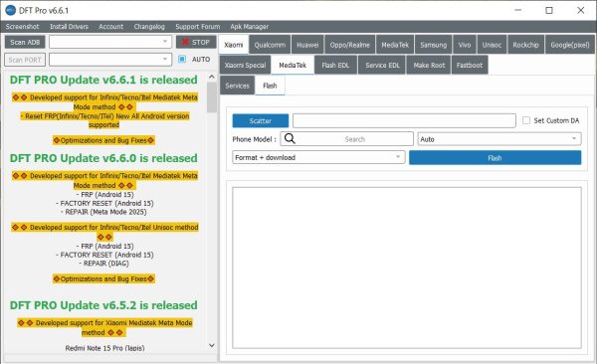This screenshot has width=597, height=364.
Task: Click the 'REPAIR (Meta Mode 2025)' line
Action: tap(103, 212)
